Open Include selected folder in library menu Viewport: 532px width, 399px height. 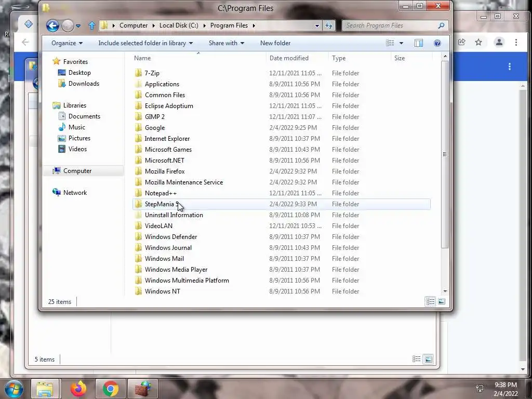(x=145, y=43)
